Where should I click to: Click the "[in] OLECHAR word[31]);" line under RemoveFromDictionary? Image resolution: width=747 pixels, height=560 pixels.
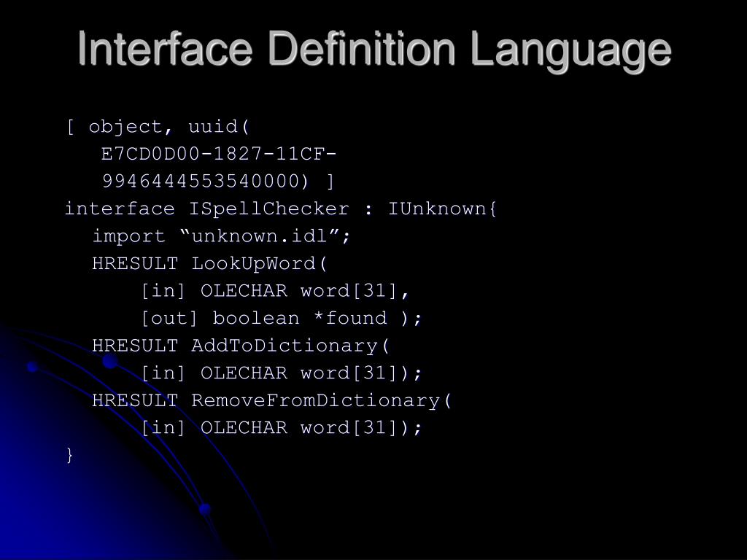[x=282, y=427]
